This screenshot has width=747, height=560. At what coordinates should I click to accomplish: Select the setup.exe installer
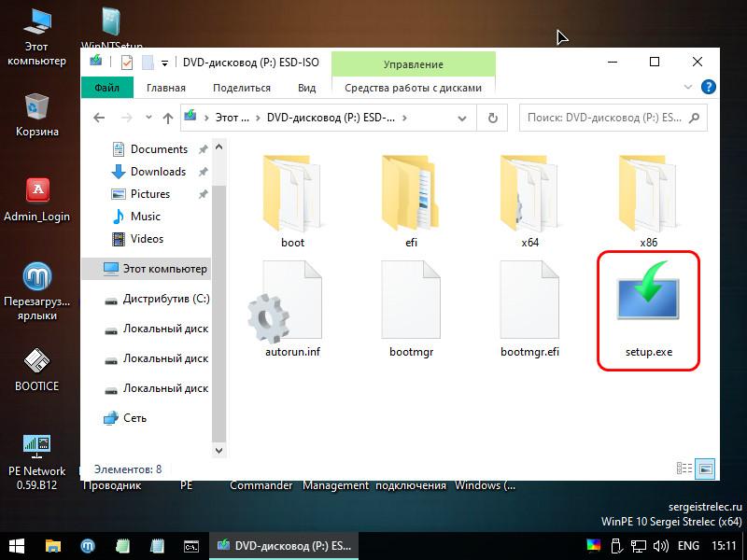point(648,311)
